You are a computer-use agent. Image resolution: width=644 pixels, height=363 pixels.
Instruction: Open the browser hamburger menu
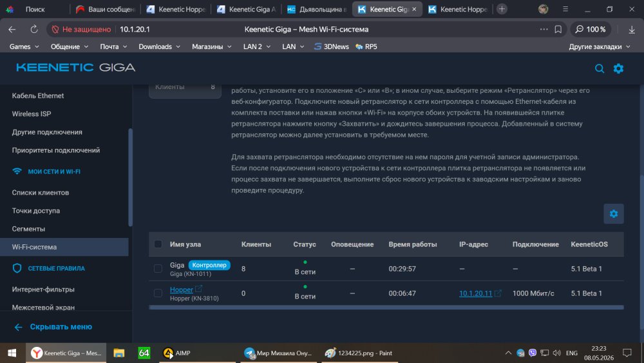pyautogui.click(x=565, y=8)
